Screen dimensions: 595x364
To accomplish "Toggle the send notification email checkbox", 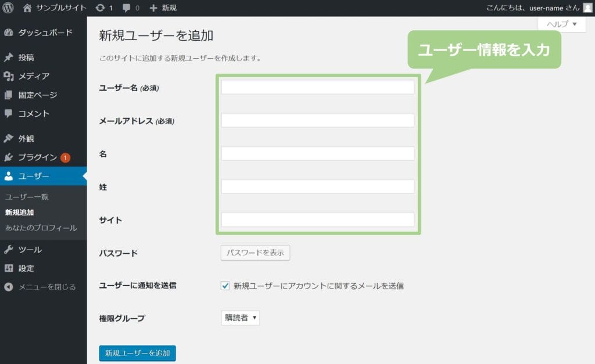I will coord(225,286).
